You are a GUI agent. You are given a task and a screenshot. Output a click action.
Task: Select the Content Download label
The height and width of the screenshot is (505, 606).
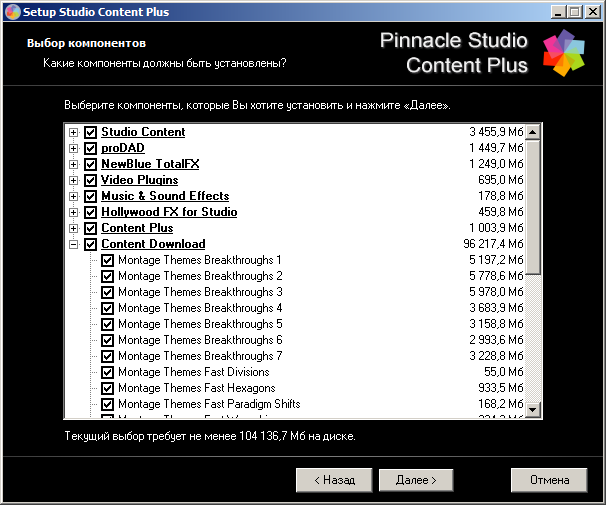153,244
